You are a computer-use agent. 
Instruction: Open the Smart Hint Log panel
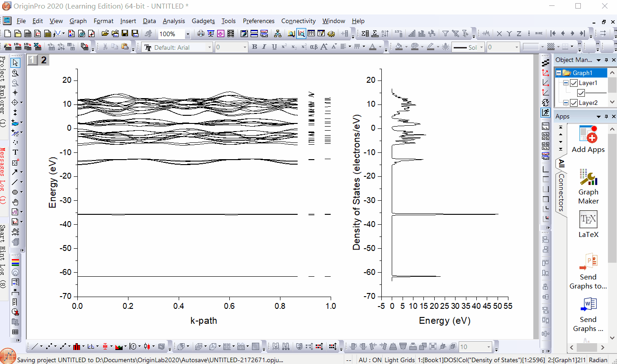3,256
